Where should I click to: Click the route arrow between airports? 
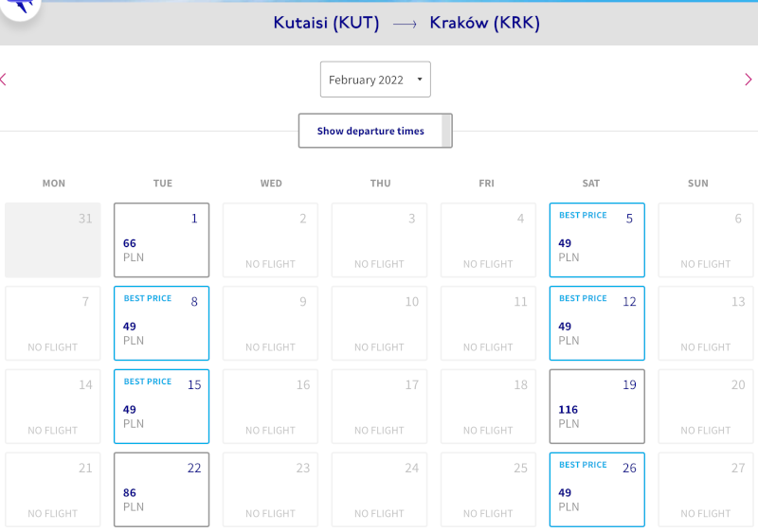point(405,24)
